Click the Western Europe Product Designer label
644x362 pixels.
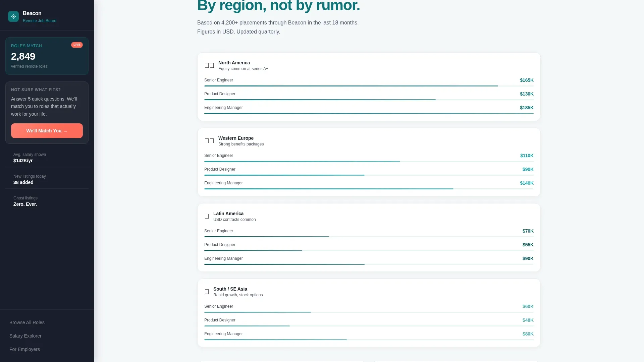coord(220,169)
